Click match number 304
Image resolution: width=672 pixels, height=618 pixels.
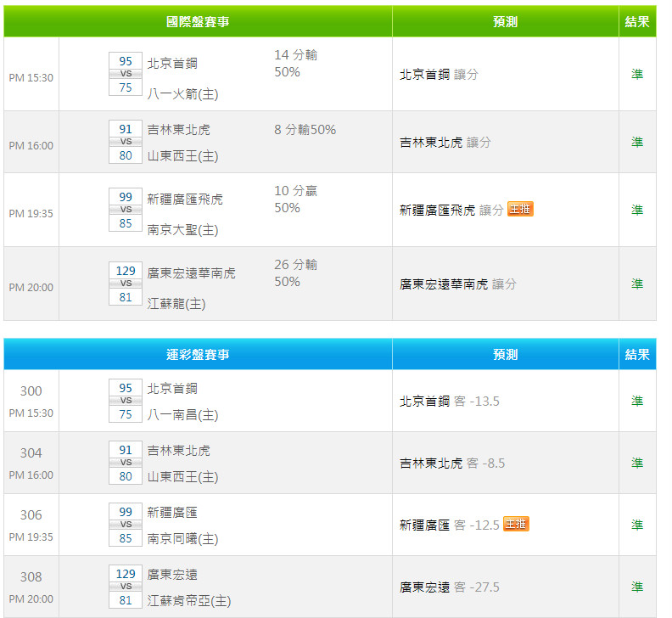click(31, 452)
